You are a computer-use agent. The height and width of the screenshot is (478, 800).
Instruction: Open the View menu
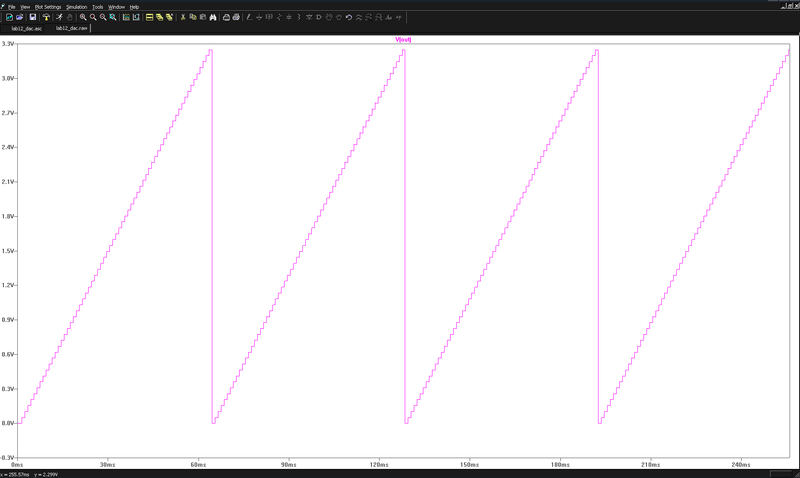[x=24, y=7]
